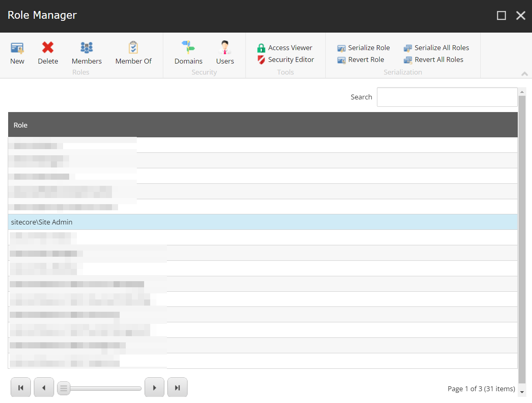Return to the first page of roles

tap(20, 387)
